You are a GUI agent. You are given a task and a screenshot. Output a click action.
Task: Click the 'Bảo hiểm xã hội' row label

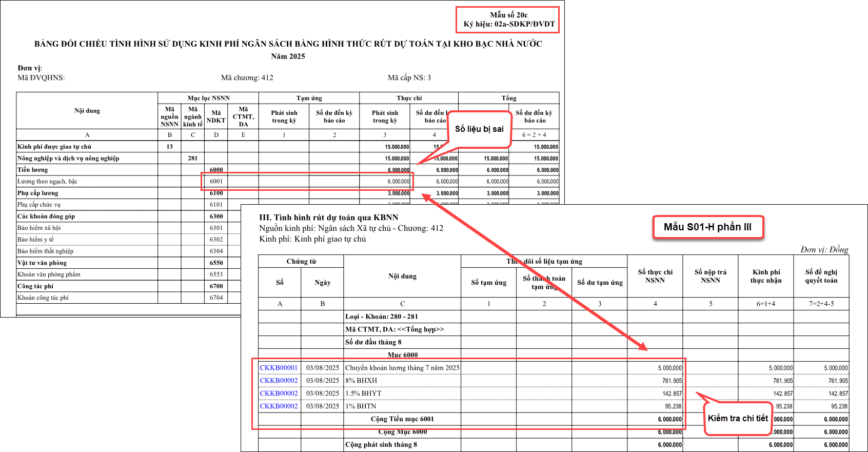click(39, 228)
